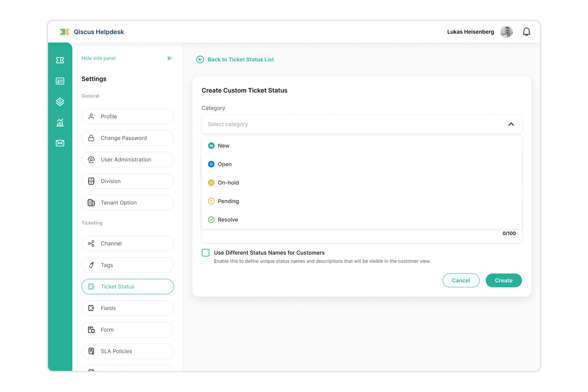Click the layers stack sidebar icon
Image resolution: width=588 pixels, height=392 pixels.
pos(60,102)
